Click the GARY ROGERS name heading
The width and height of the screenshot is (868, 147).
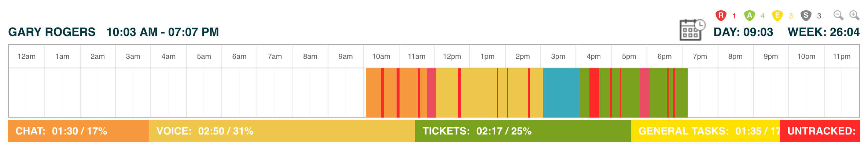click(52, 32)
